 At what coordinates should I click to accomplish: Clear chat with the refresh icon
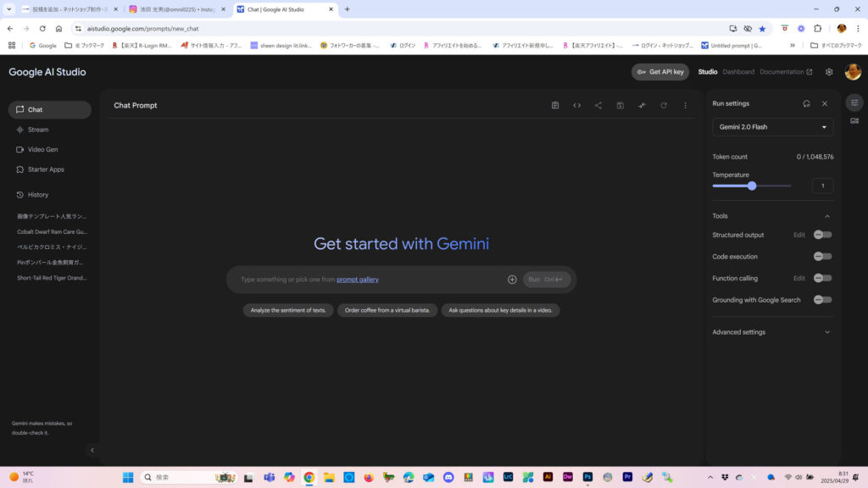click(x=664, y=105)
